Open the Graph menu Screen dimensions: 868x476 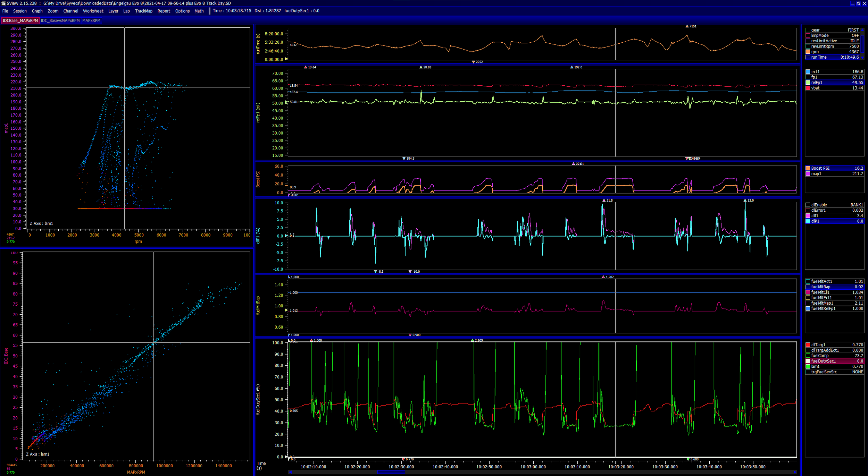tap(37, 11)
